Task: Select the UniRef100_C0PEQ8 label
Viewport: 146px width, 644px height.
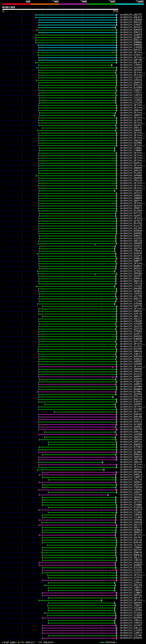Action: point(131,47)
